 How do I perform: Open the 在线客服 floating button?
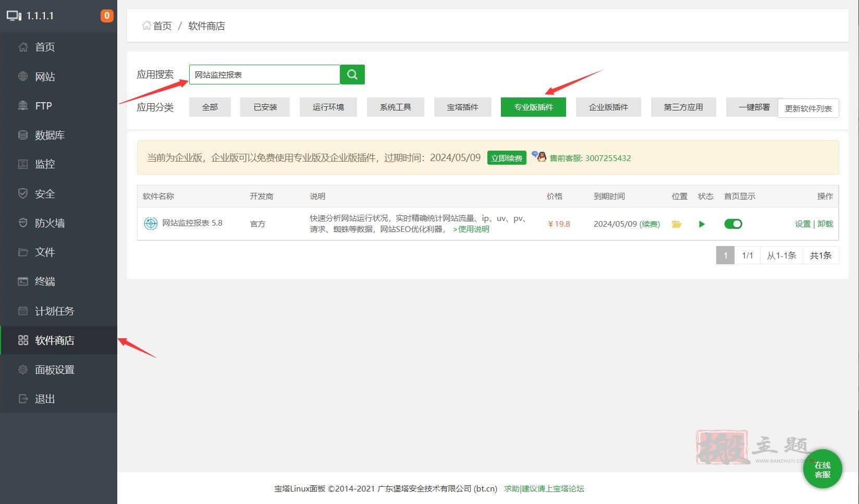click(x=823, y=469)
